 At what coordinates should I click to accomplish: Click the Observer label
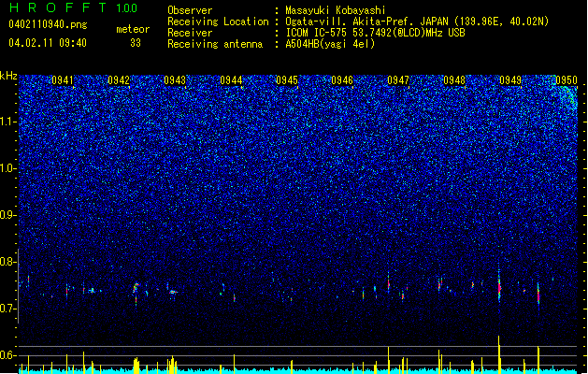pos(190,10)
